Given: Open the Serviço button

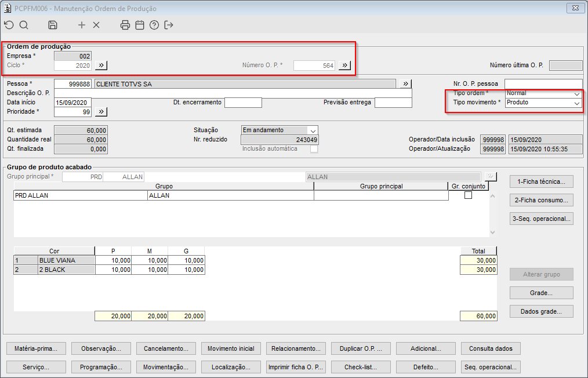Looking at the screenshot, I should (36, 367).
